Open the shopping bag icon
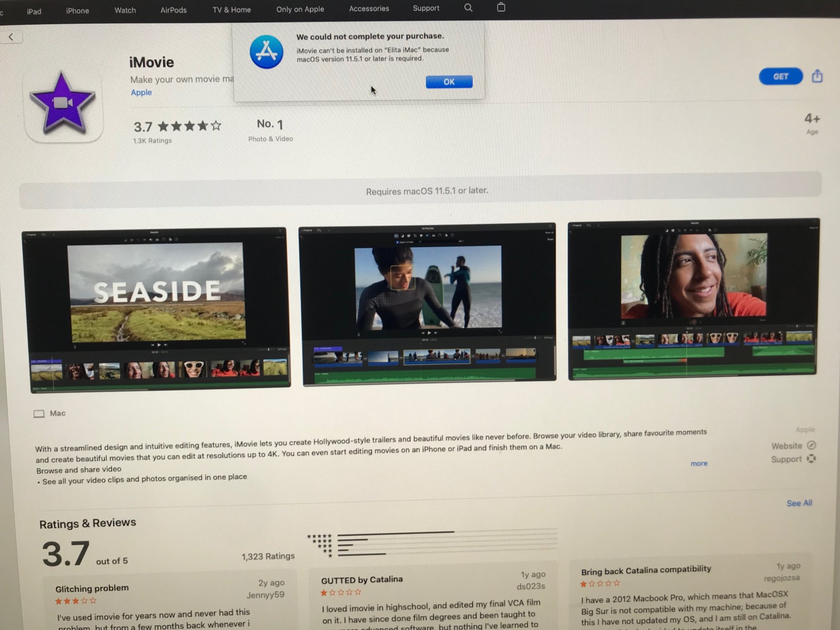This screenshot has height=630, width=840. coord(501,7)
